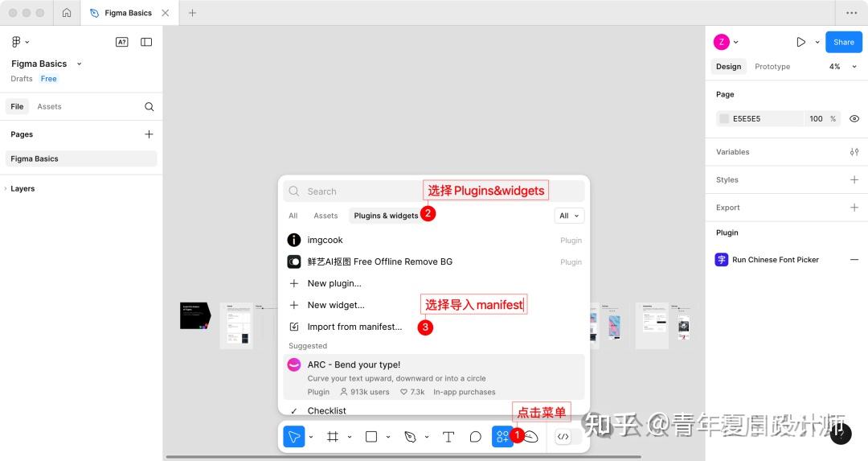Open a new tab with the plus icon
Screen dimensions: 868x461
click(192, 13)
